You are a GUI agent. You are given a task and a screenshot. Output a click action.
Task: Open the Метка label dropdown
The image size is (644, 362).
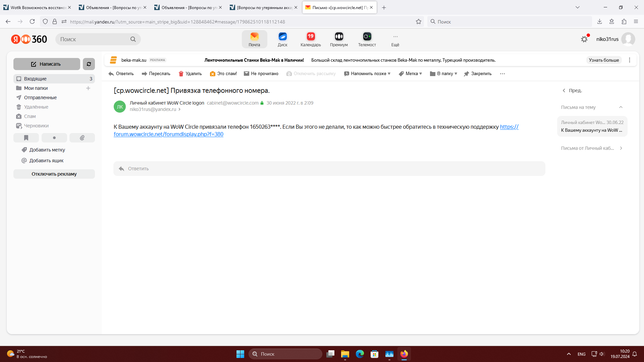tap(411, 74)
